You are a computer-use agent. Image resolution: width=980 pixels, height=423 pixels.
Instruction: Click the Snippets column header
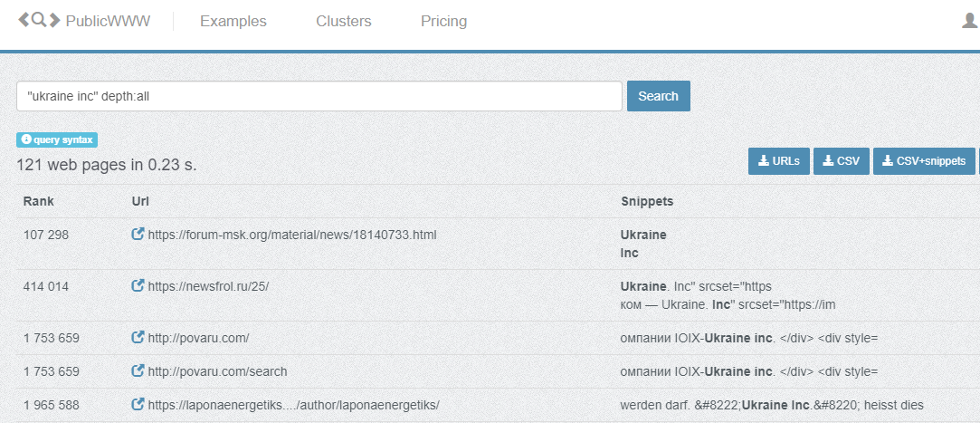click(x=647, y=201)
